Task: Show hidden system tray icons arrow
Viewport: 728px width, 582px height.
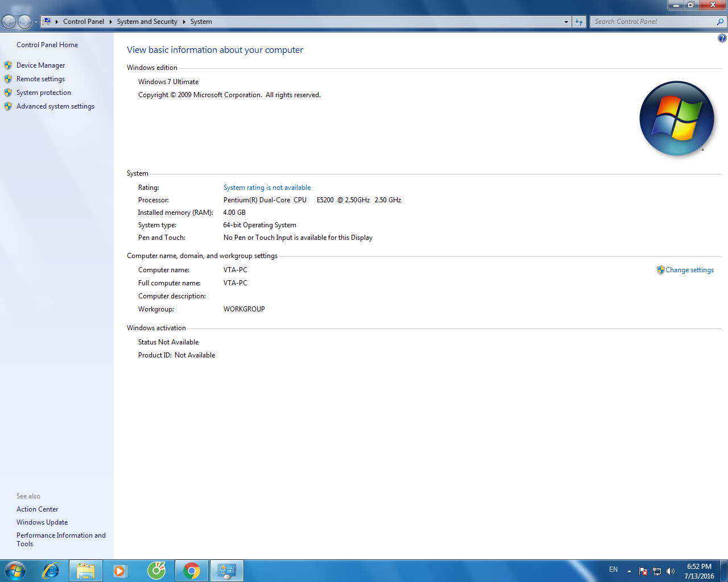Action: coord(629,571)
